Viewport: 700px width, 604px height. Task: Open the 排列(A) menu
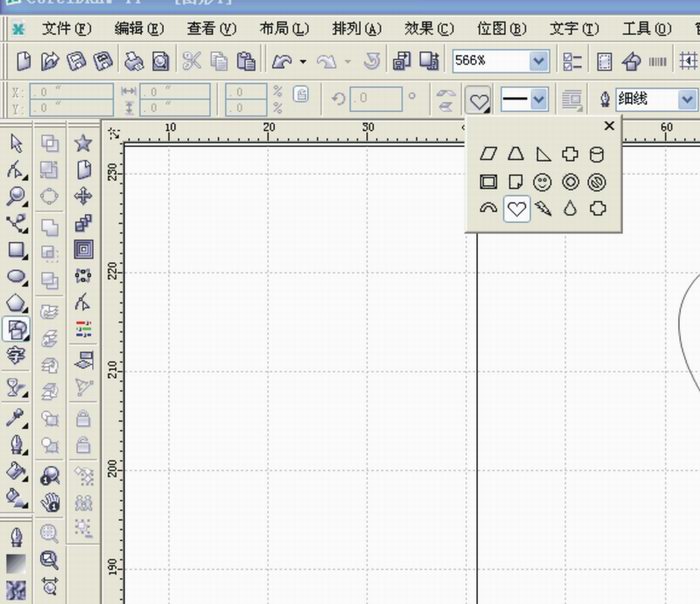(x=357, y=29)
